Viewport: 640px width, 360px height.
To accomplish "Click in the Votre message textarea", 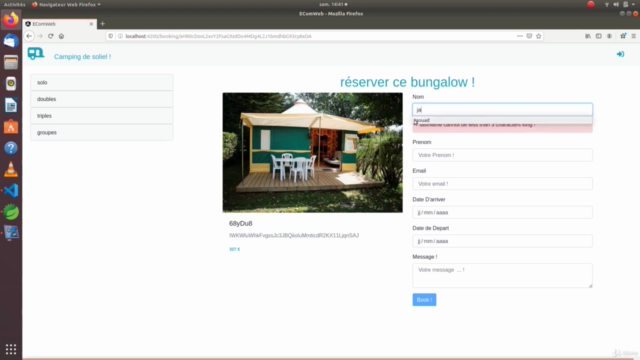I will pos(502,276).
